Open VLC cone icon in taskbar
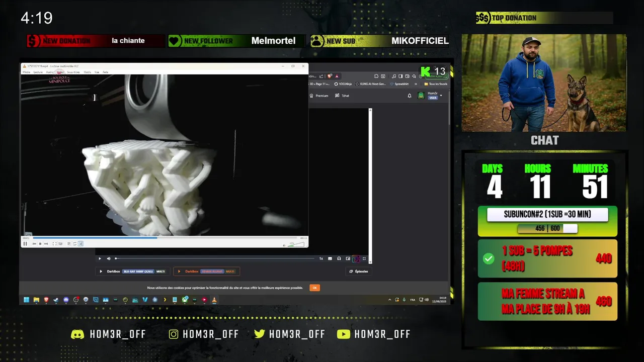The width and height of the screenshot is (644, 362). click(214, 300)
